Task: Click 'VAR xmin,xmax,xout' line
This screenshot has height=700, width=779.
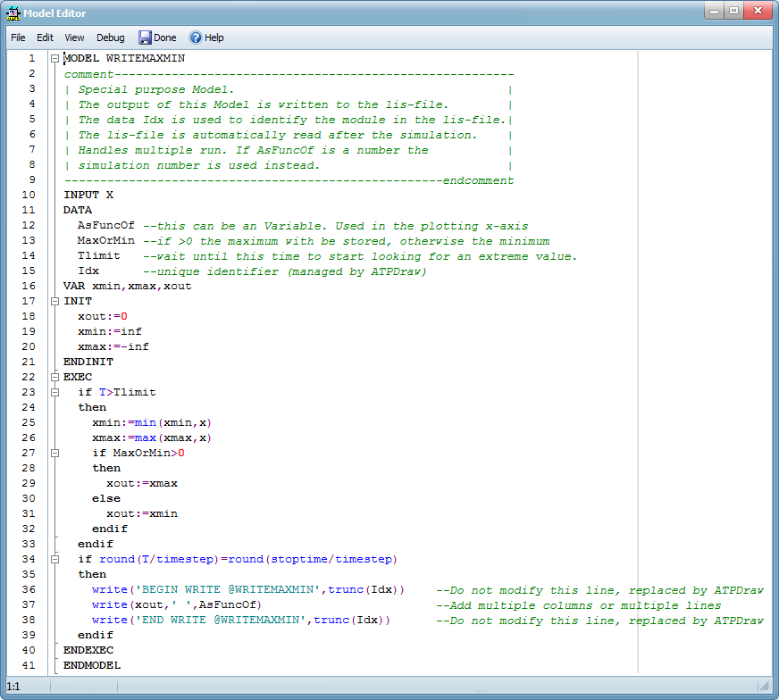Action: [127, 286]
